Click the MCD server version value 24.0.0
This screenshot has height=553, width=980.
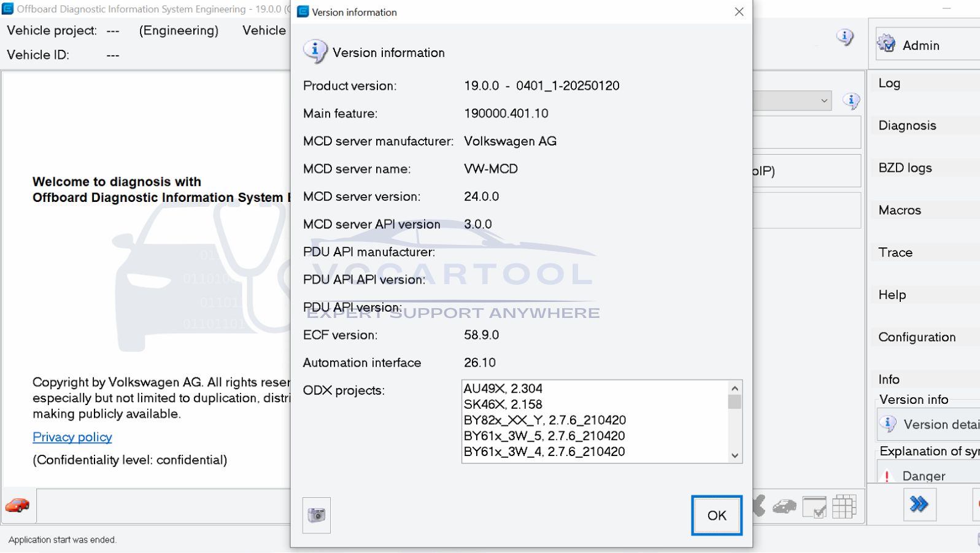click(482, 196)
